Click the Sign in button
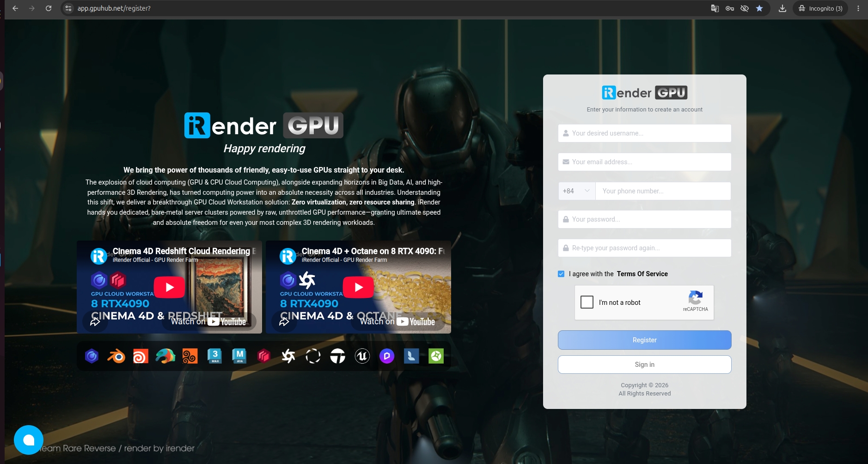The width and height of the screenshot is (868, 464). [x=645, y=365]
